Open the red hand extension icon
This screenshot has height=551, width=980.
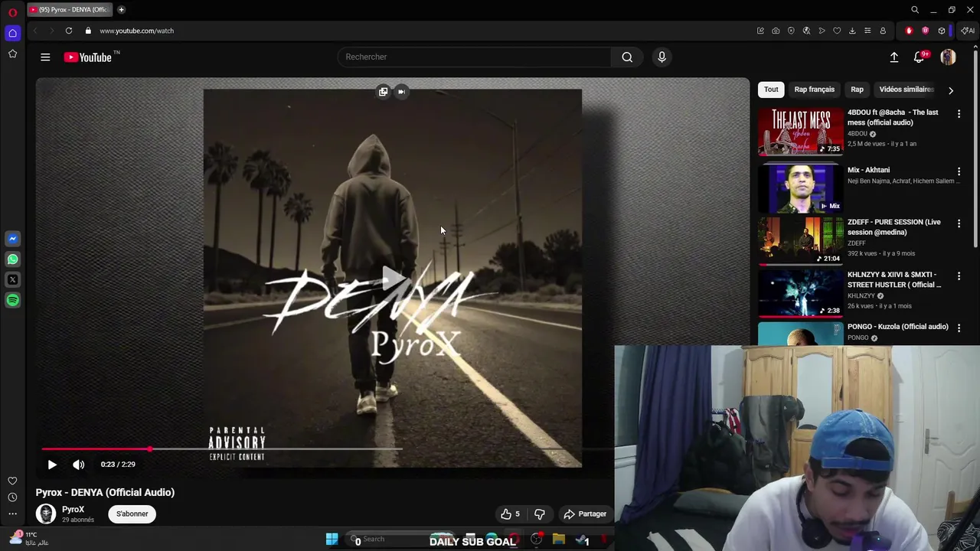point(909,31)
